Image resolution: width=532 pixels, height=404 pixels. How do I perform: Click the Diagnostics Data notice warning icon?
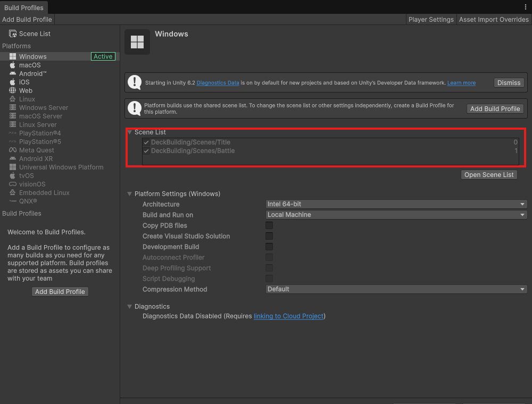(x=135, y=82)
